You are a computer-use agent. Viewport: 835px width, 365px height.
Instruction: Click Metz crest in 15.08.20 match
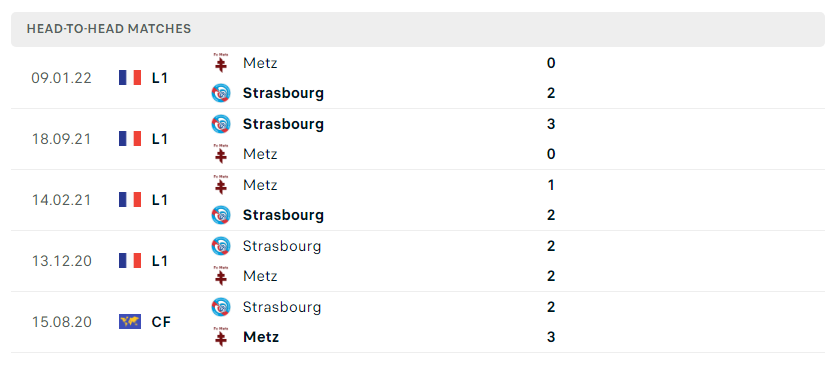coord(220,337)
